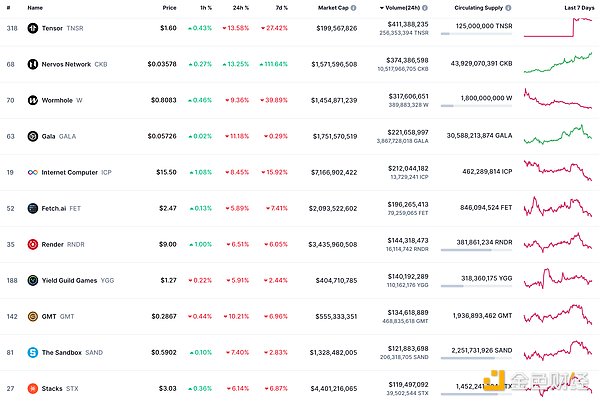Image resolution: width=600 pixels, height=402 pixels.
Task: Open The Sandbox coin link
Action: [x=65, y=352]
